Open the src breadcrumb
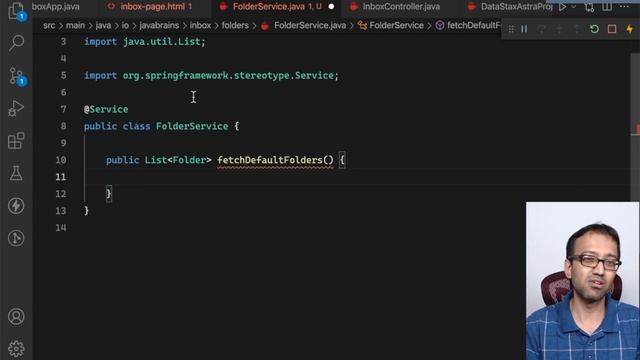 pos(49,25)
